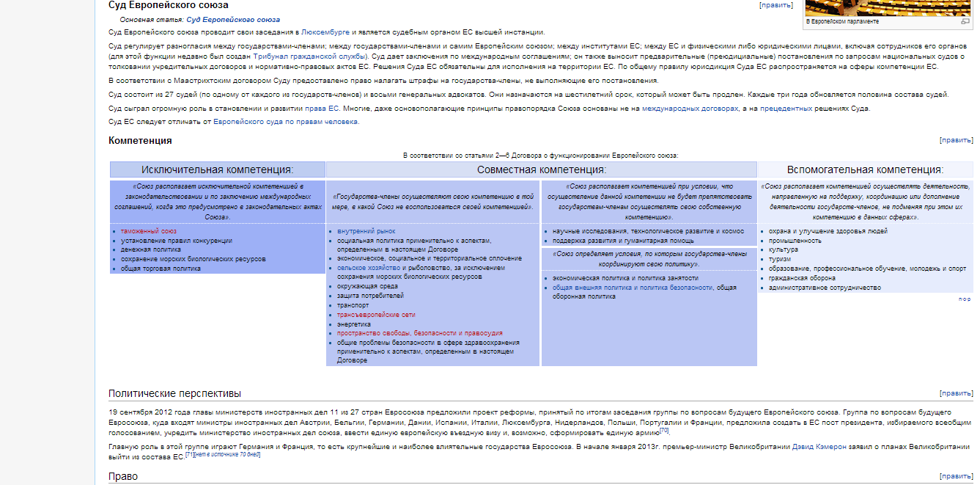Click the 'Вспомогательная компетенция:' table header

pyautogui.click(x=866, y=169)
